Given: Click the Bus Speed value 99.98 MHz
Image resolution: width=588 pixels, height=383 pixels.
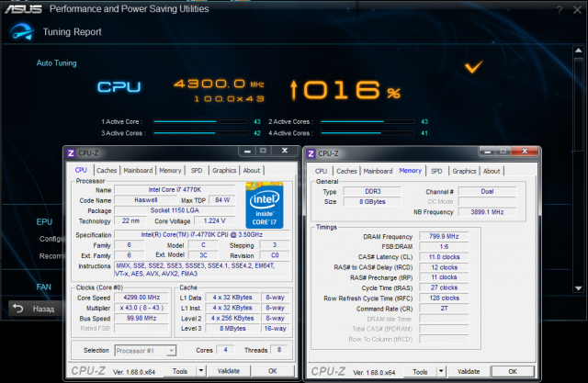Looking at the screenshot, I should (141, 318).
